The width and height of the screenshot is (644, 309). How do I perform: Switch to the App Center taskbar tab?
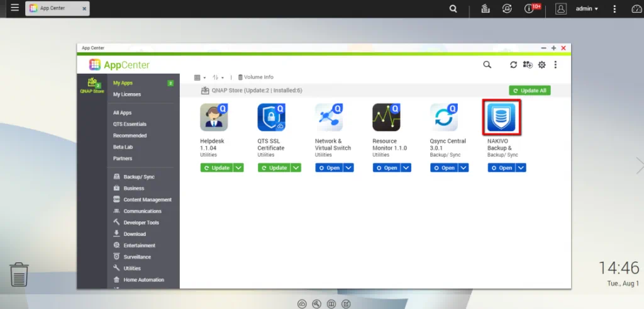point(57,9)
